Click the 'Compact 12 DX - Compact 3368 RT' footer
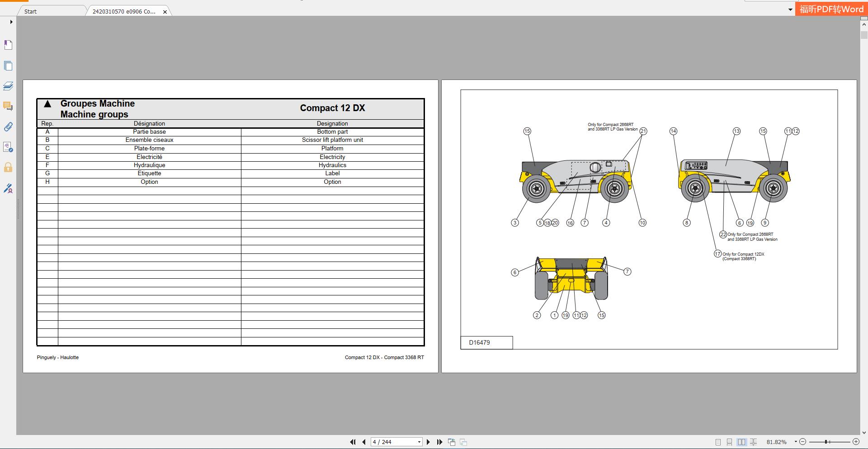 point(384,357)
